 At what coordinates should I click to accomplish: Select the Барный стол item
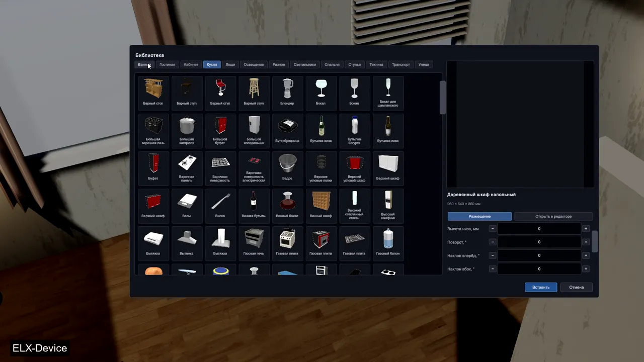point(153,93)
